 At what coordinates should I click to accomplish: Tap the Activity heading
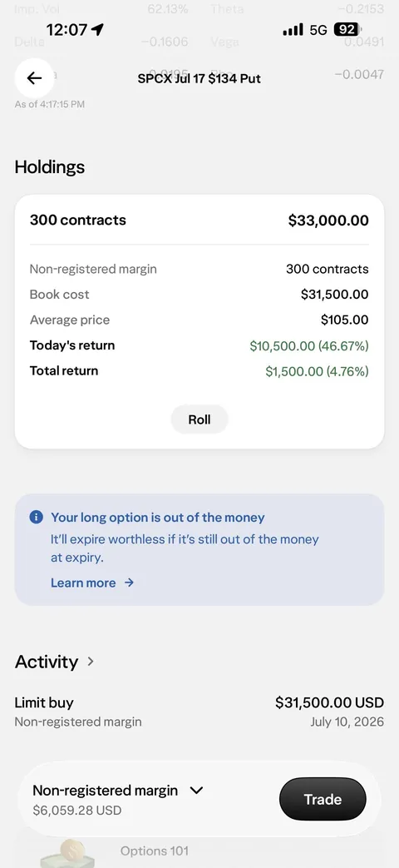(47, 662)
